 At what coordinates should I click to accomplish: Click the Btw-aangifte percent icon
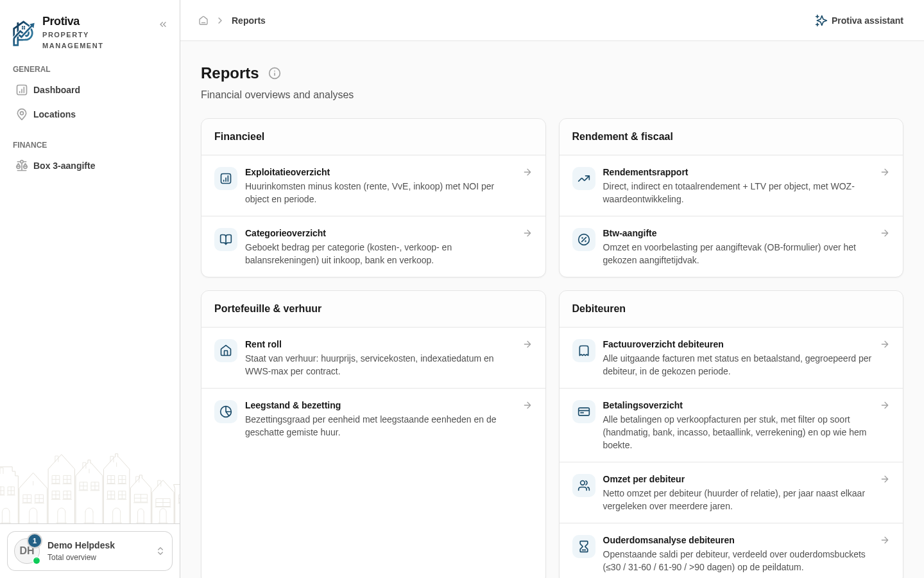point(584,240)
